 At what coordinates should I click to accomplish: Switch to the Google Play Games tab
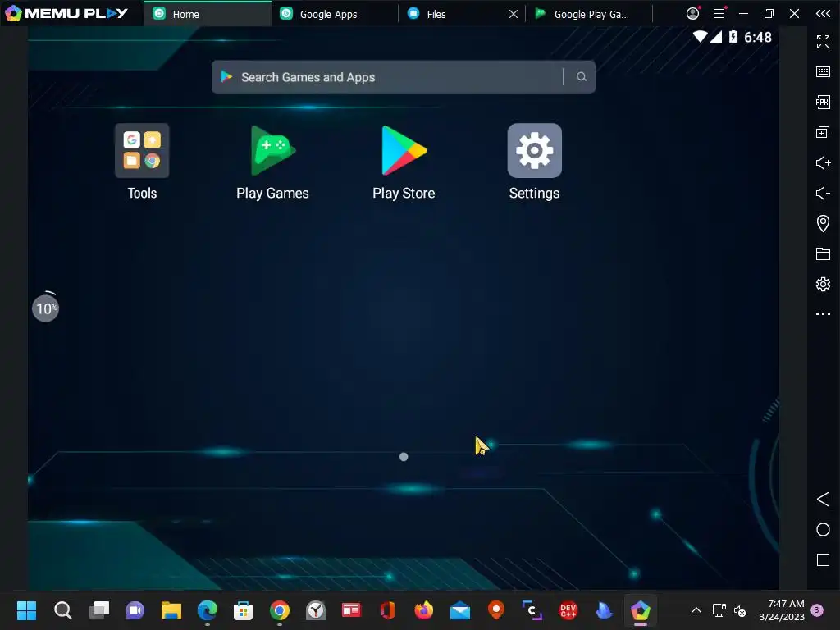[x=589, y=14]
